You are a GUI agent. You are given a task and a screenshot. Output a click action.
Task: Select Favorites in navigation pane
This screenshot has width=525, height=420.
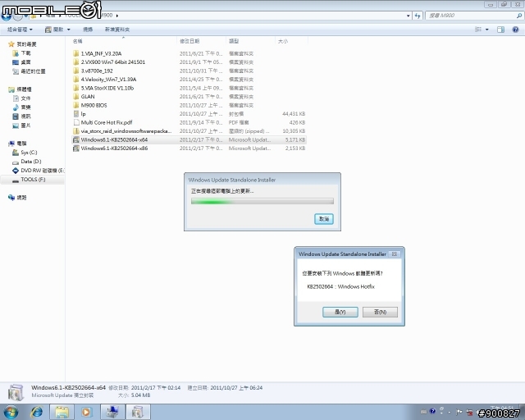[22, 44]
